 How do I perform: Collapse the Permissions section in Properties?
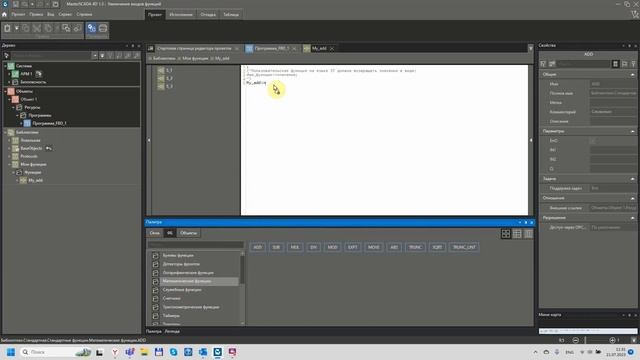633,218
